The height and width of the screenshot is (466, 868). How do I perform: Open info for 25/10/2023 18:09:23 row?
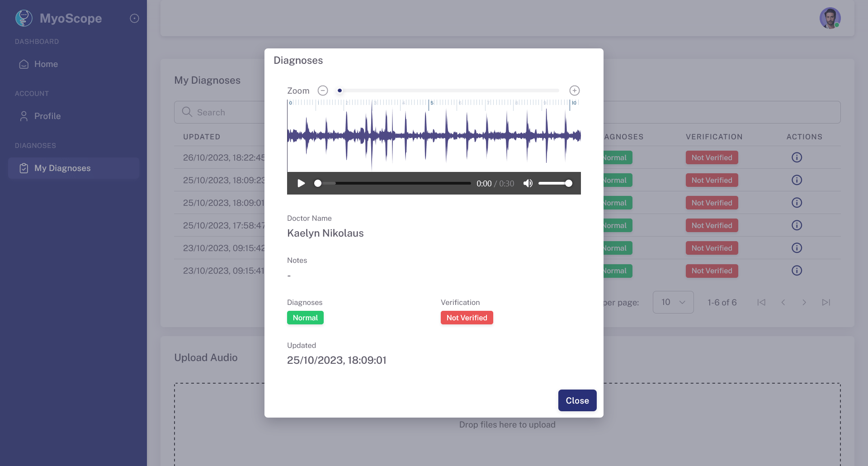(x=797, y=180)
